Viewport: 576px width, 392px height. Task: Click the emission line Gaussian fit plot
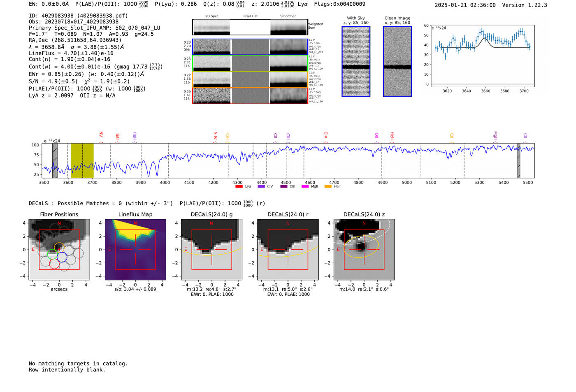tap(483, 56)
